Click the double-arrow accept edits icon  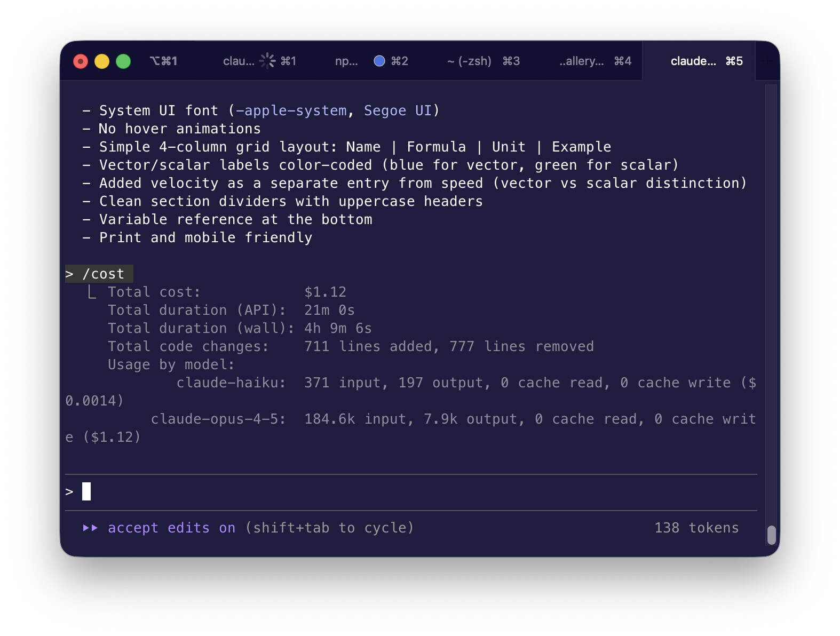coord(90,528)
